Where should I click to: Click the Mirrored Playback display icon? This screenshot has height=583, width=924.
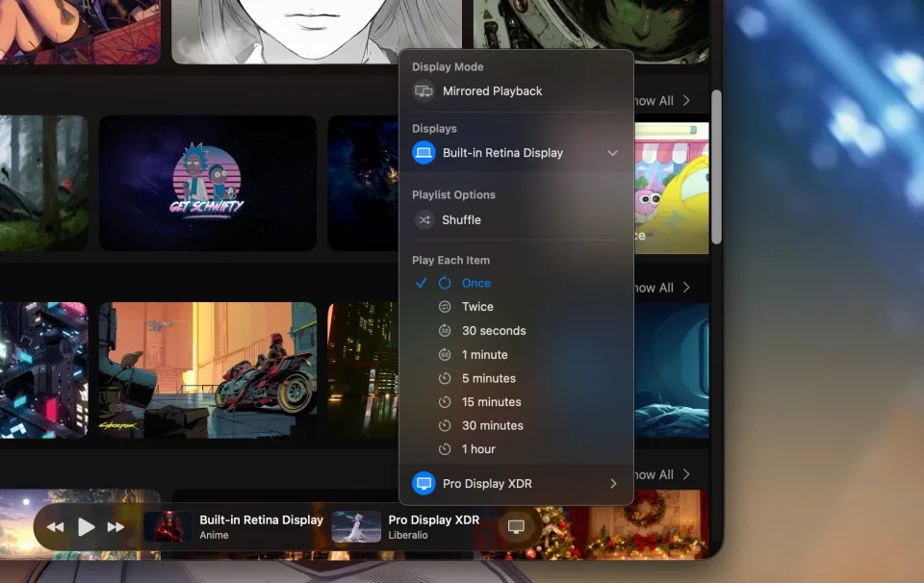coord(423,91)
